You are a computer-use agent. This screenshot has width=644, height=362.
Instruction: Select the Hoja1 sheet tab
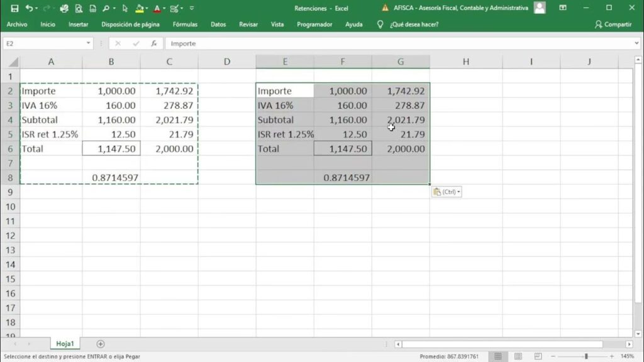coord(65,344)
